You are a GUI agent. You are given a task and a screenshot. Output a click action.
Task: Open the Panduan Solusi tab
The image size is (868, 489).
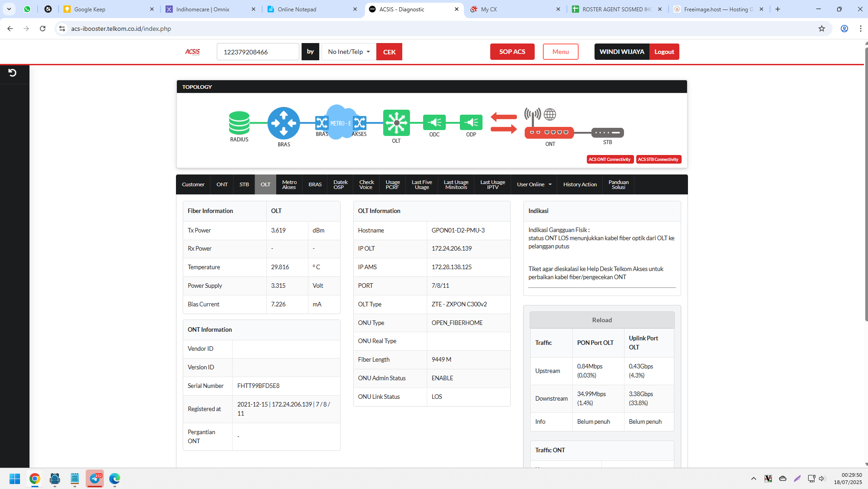pos(619,184)
